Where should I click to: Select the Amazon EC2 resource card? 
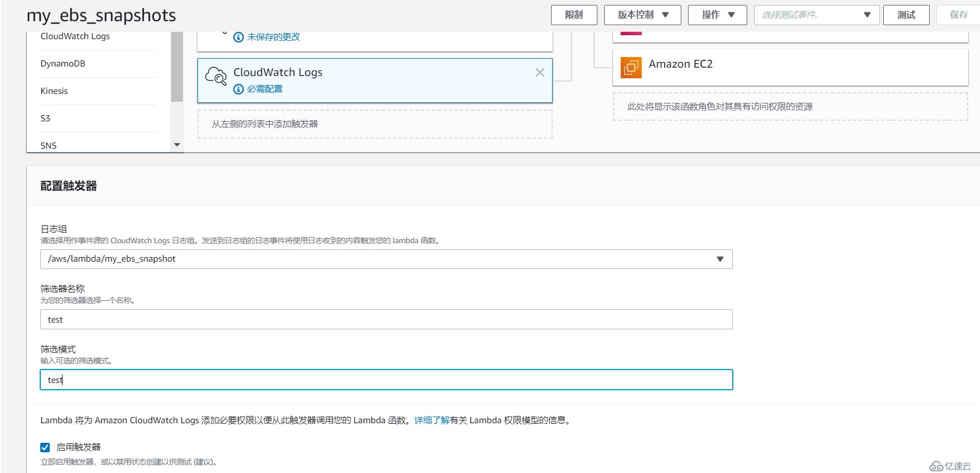[790, 68]
